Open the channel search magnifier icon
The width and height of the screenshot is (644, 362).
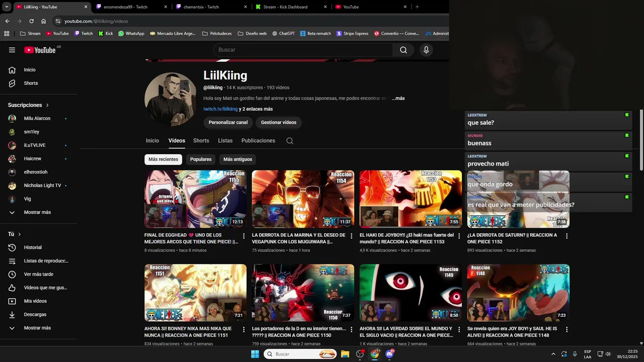[290, 141]
